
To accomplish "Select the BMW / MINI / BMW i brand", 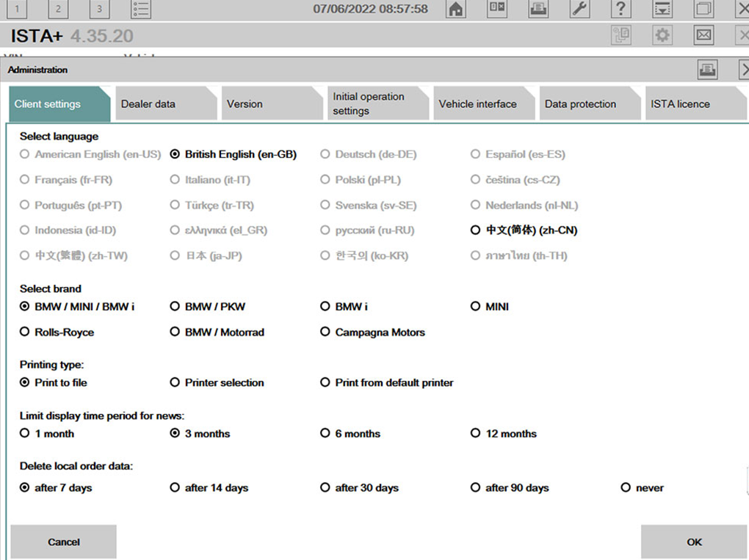I will pyautogui.click(x=77, y=307).
